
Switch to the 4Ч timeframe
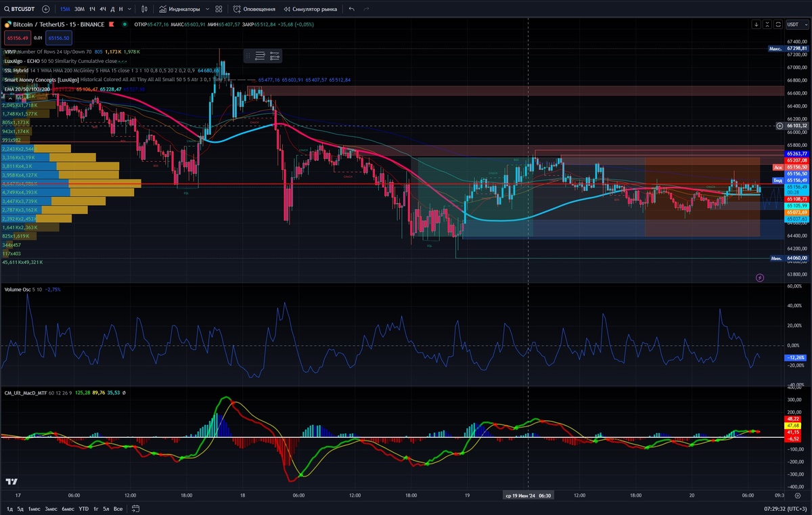(x=102, y=9)
